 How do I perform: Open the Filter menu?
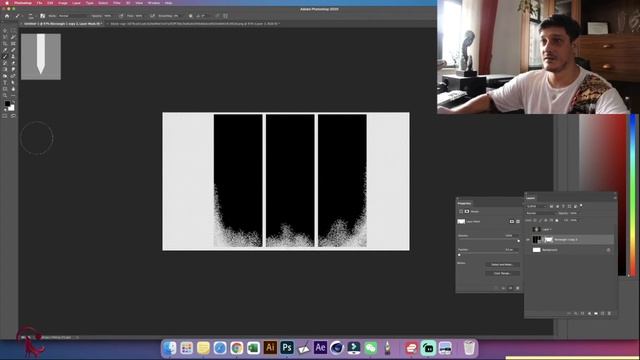117,3
